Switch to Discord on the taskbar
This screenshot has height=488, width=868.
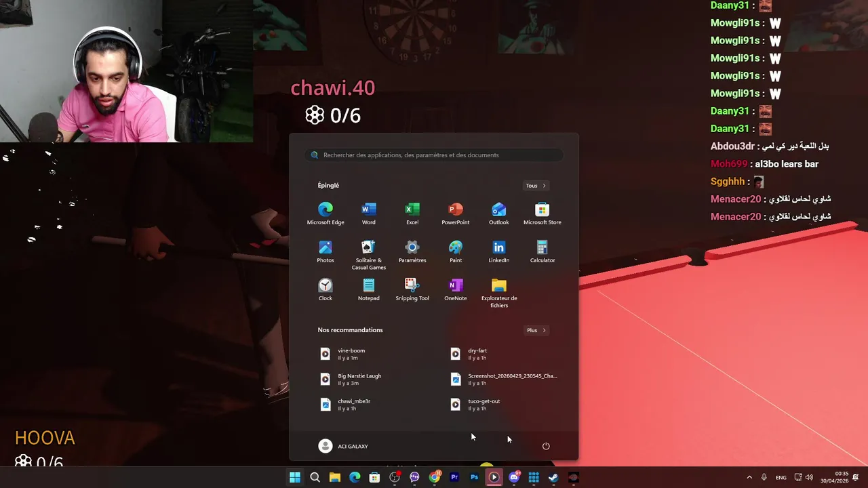point(514,477)
